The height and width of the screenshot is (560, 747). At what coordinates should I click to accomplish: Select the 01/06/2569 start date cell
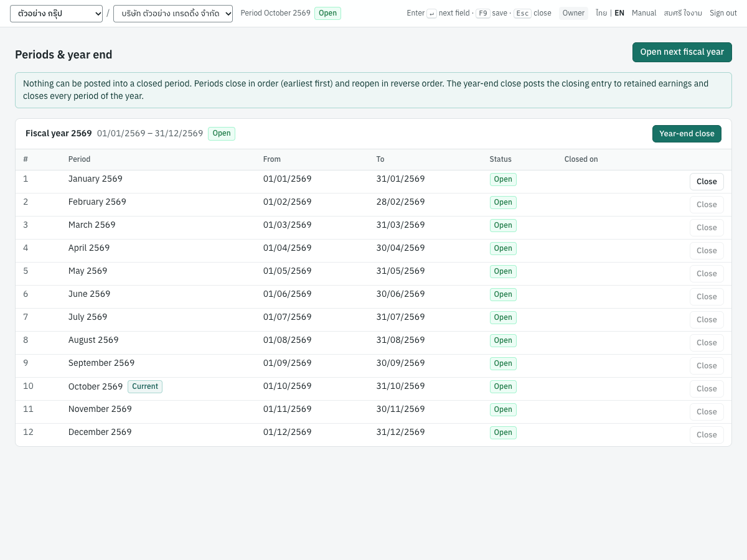click(x=288, y=294)
